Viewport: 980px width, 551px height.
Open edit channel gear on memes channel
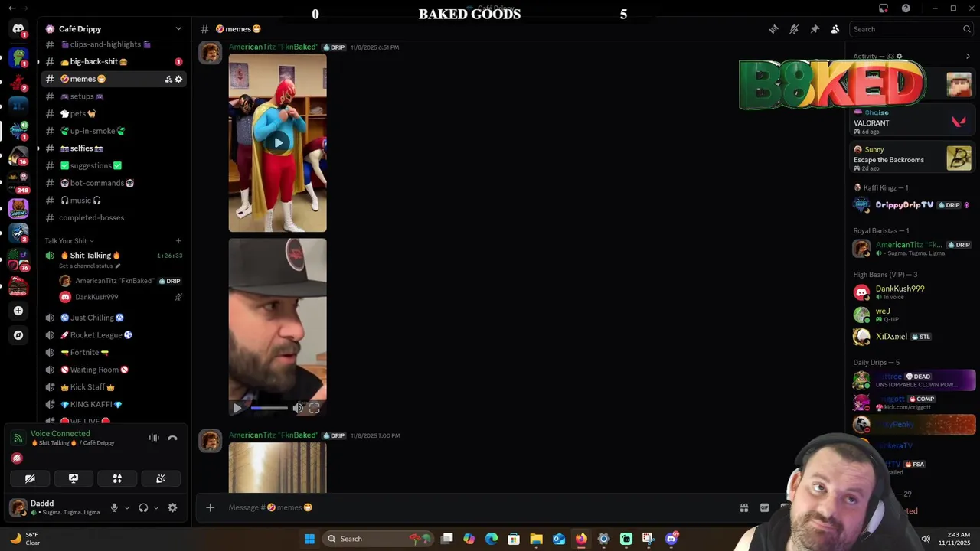[x=179, y=79]
